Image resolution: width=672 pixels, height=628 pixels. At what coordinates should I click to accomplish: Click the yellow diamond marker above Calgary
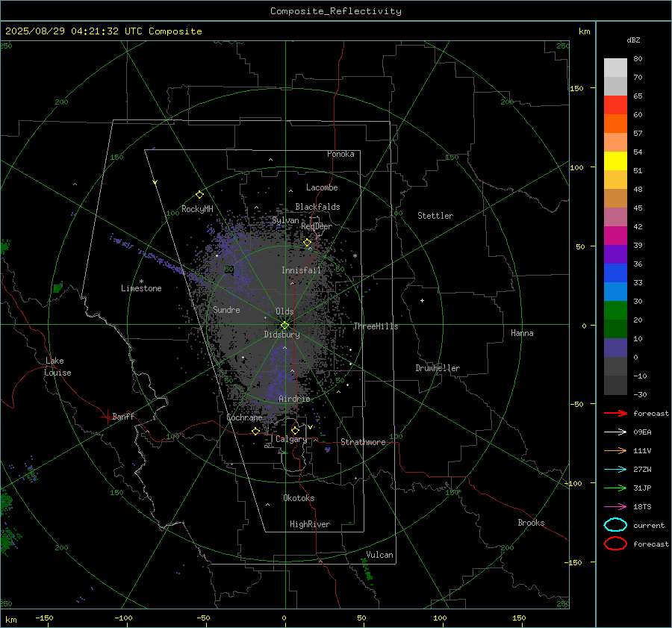pyautogui.click(x=295, y=430)
